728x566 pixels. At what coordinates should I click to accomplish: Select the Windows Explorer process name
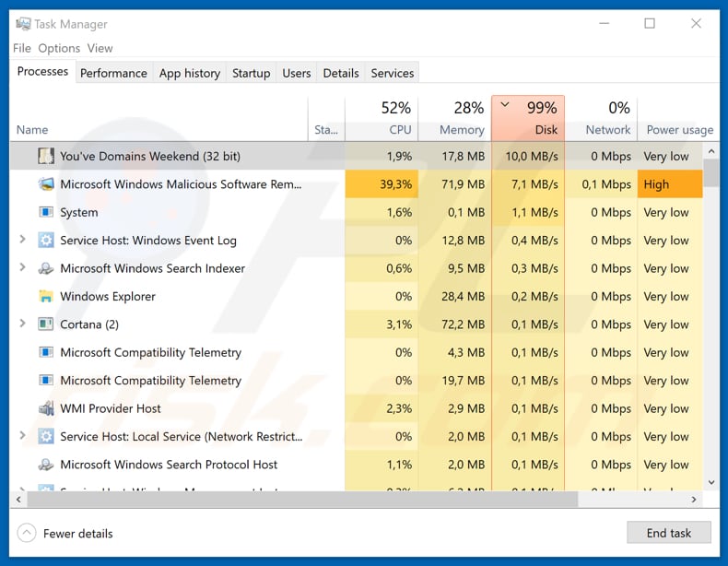[108, 296]
